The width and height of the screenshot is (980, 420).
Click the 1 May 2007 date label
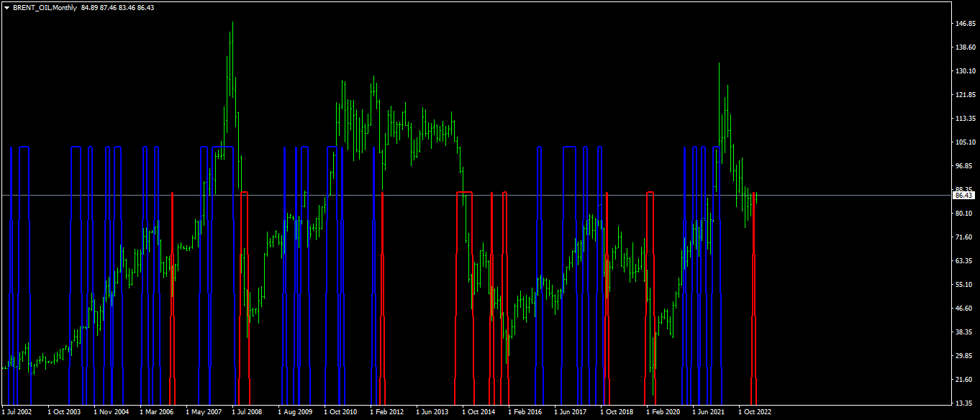(204, 413)
